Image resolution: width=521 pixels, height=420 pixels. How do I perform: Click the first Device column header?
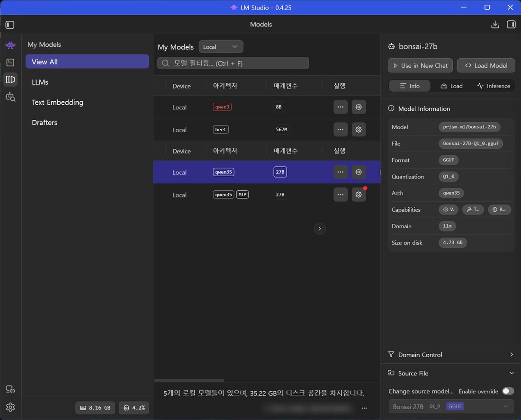181,86
